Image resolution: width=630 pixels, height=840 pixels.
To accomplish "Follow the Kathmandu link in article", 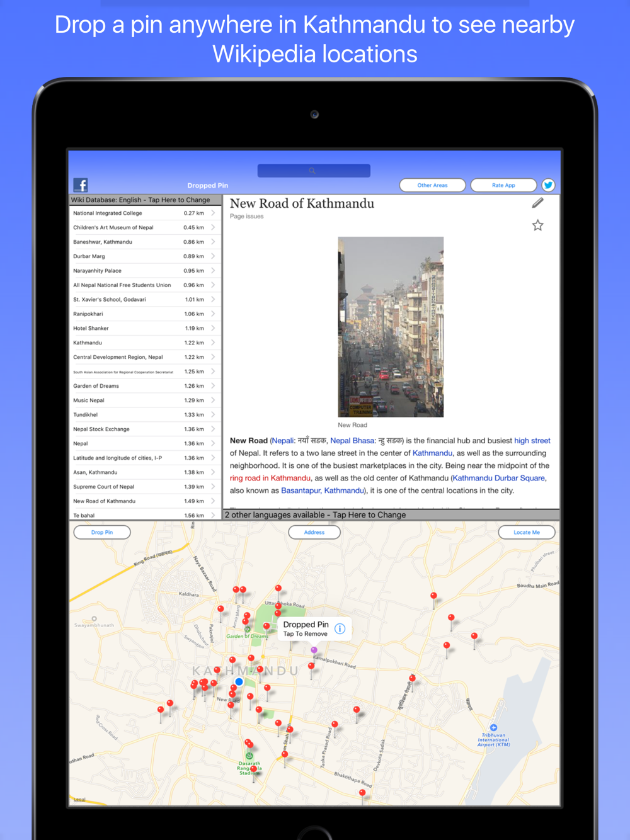I will click(x=432, y=453).
